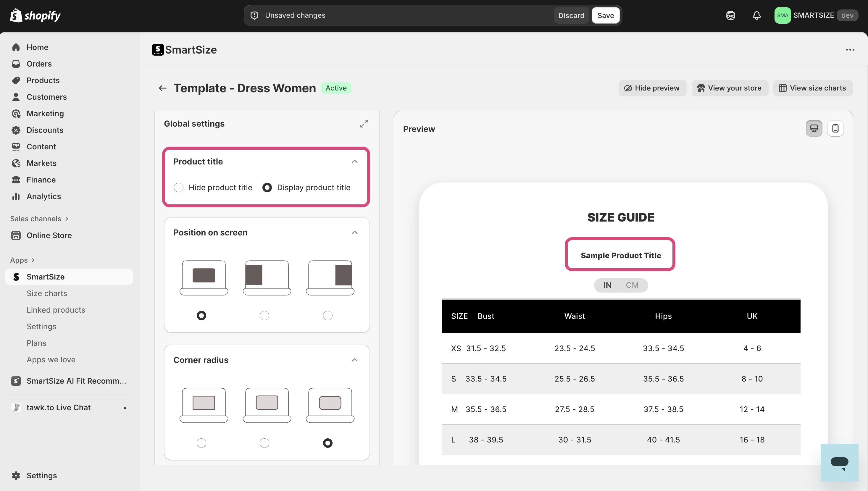Expand Global settings panel with arrows icon

364,124
